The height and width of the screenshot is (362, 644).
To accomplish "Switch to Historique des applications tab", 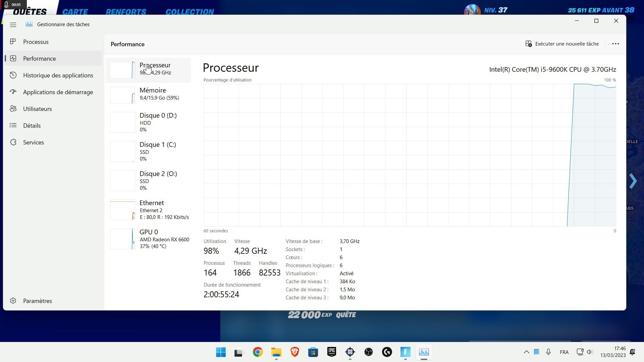I will (x=58, y=75).
